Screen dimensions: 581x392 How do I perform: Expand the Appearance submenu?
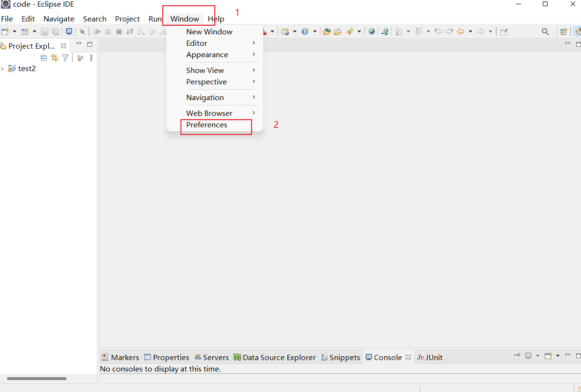click(214, 54)
